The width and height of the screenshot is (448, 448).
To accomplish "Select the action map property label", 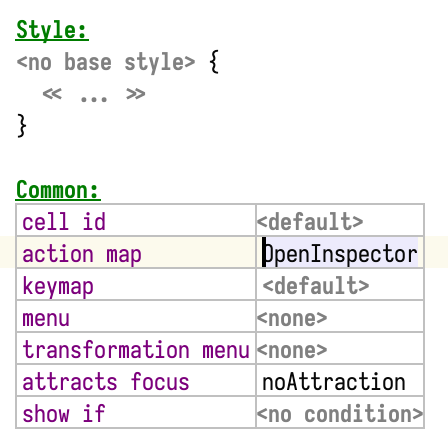I will click(82, 254).
